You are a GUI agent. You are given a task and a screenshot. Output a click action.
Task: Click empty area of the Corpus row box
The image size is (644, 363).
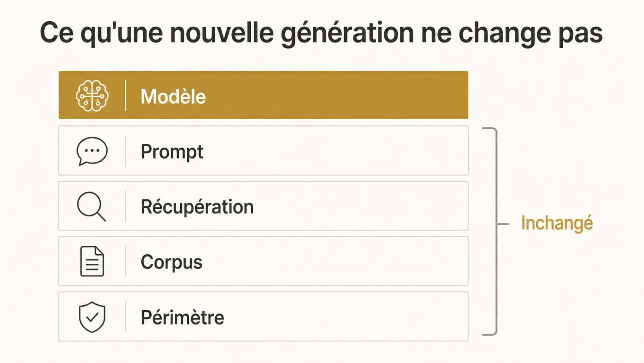[x=334, y=261]
